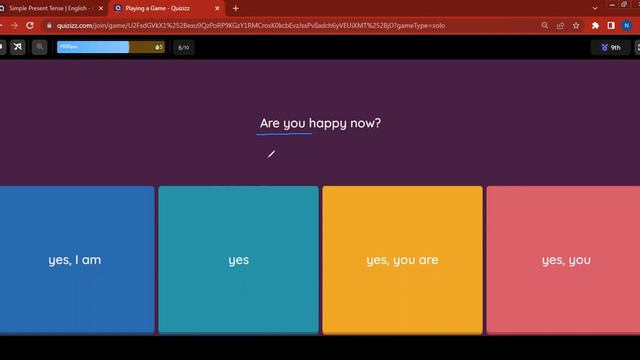The height and width of the screenshot is (360, 640).
Task: Expand the tab search dropdown arrow
Action: click(595, 8)
